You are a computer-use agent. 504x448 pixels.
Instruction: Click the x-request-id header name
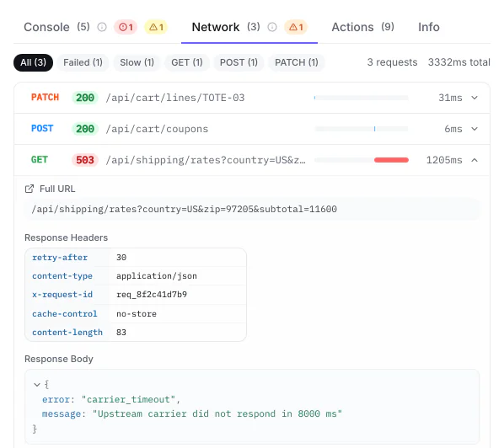click(x=62, y=295)
